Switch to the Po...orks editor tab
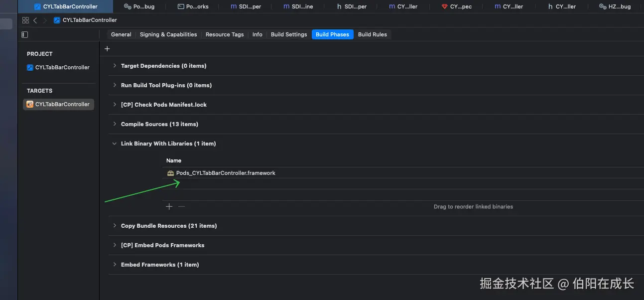Screen dimensions: 644x300 (x=193, y=6)
